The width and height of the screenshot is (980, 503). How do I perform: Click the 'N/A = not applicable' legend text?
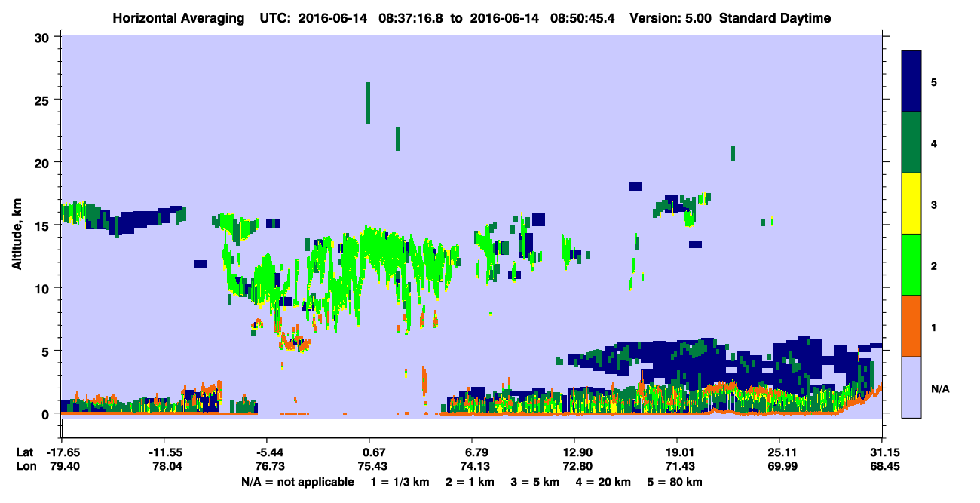[x=297, y=482]
